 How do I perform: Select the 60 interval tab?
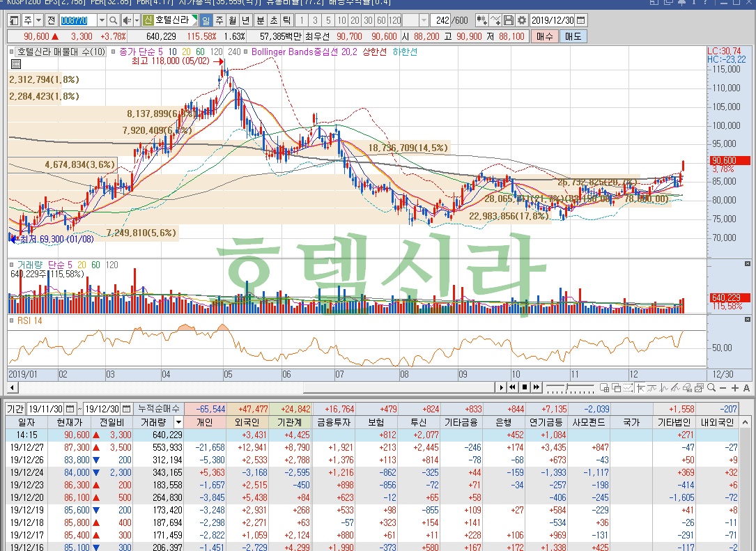(x=381, y=20)
